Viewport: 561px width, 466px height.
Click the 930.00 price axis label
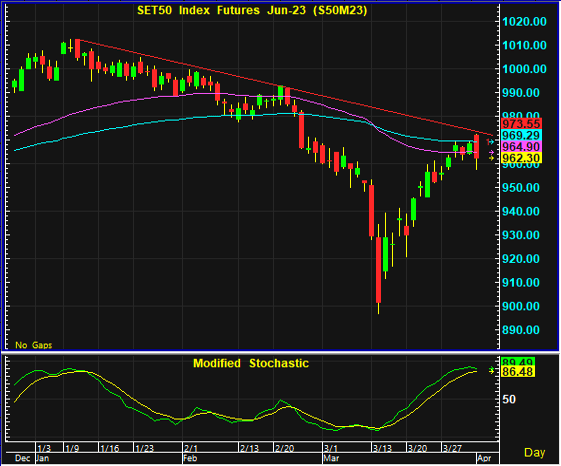pos(521,235)
